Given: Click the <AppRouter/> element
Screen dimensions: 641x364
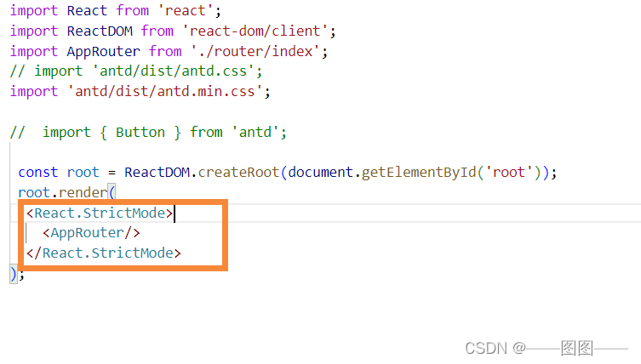Looking at the screenshot, I should pos(91,233).
